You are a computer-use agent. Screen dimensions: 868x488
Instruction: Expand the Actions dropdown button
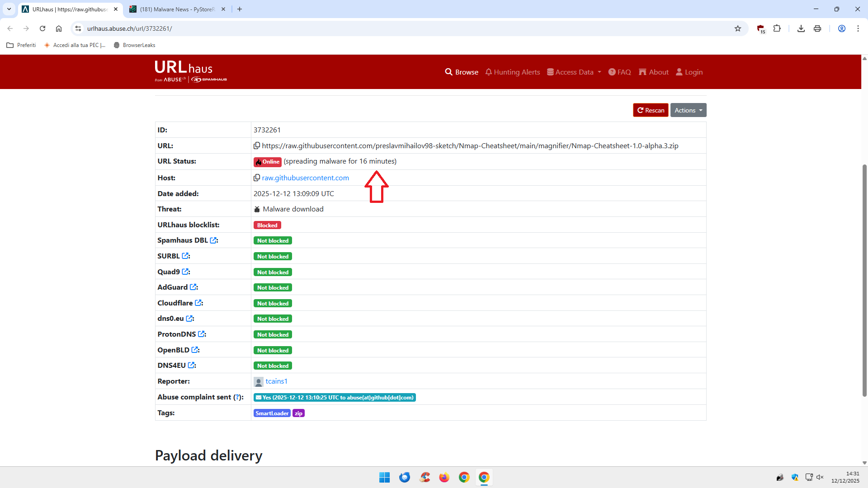pyautogui.click(x=688, y=110)
